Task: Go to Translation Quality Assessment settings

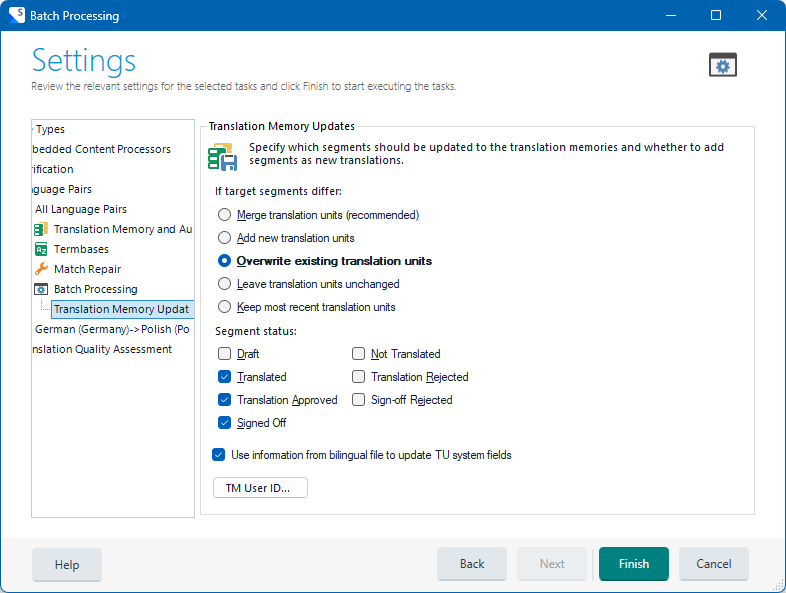Action: (101, 349)
